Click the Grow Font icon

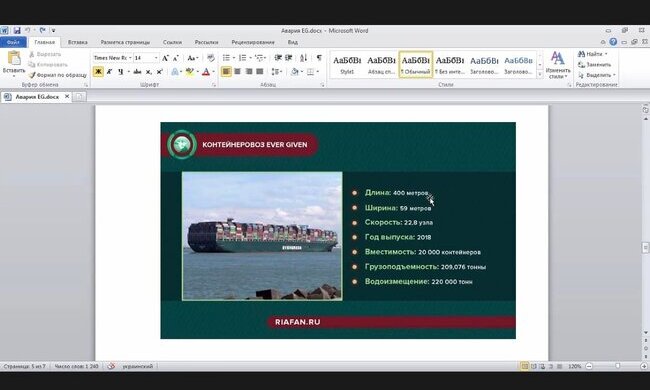point(165,58)
